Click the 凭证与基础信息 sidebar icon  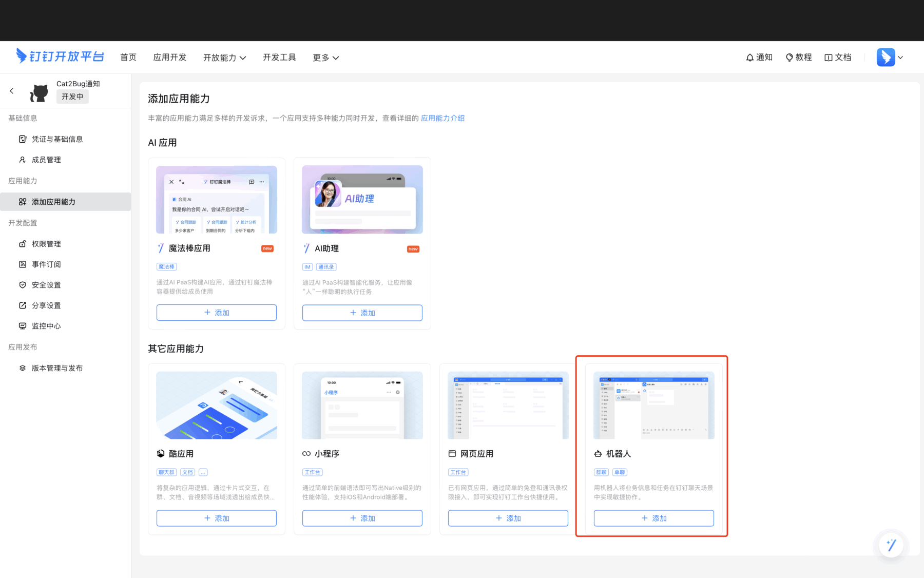[x=23, y=139]
